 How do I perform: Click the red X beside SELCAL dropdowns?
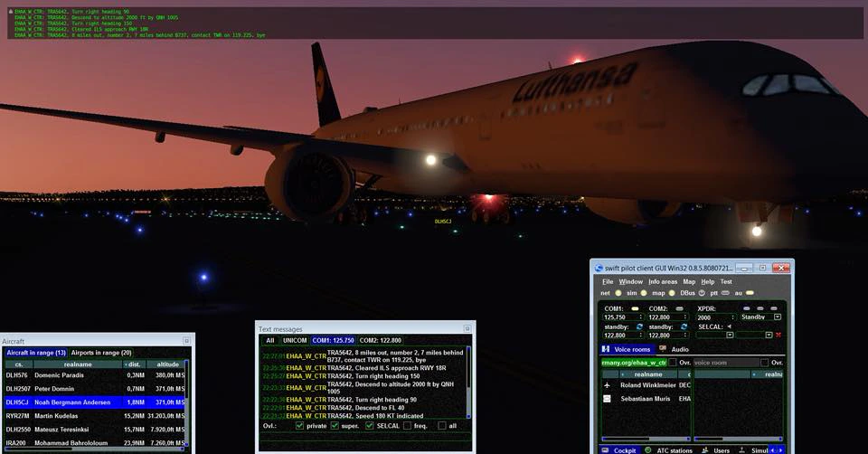coord(778,335)
